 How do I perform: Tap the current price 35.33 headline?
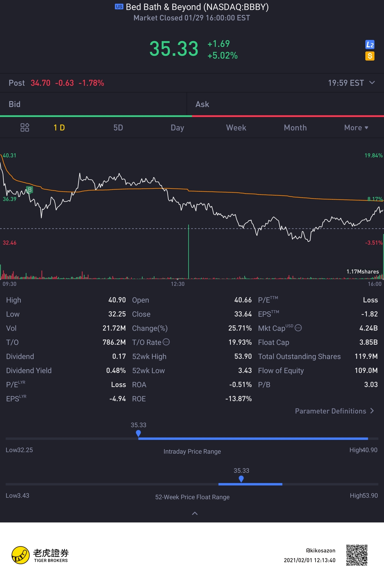[x=174, y=49]
